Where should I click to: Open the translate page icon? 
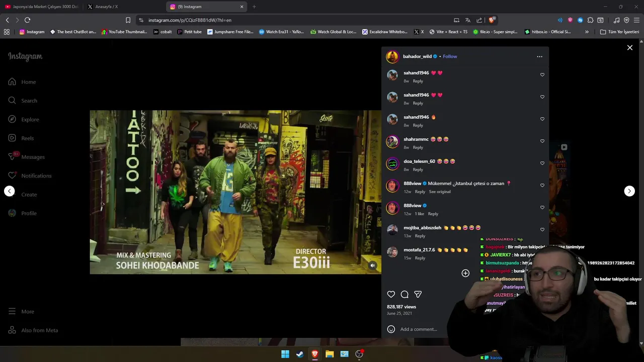pyautogui.click(x=467, y=20)
